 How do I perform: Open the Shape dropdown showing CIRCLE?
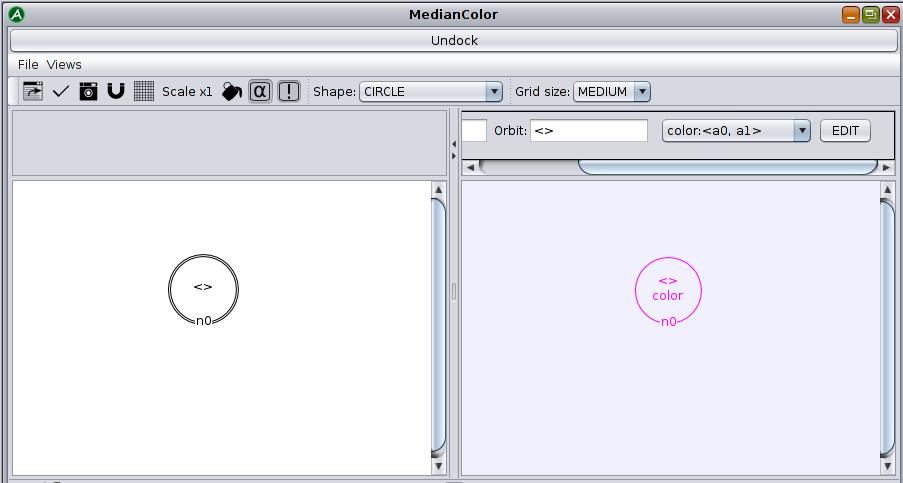point(431,92)
